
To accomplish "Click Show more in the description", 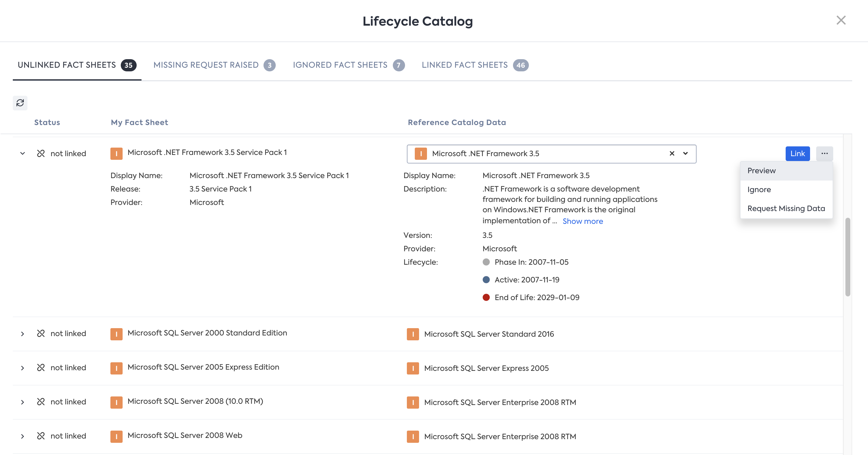I will (583, 221).
